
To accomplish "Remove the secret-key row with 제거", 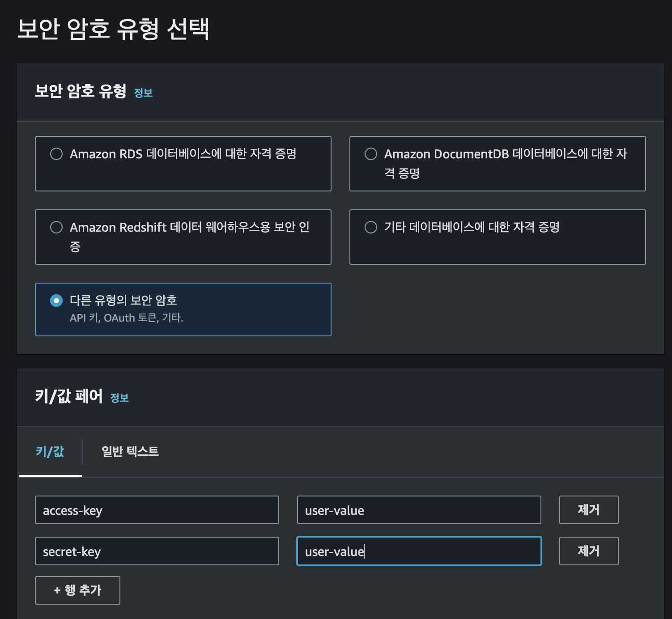I will 589,551.
